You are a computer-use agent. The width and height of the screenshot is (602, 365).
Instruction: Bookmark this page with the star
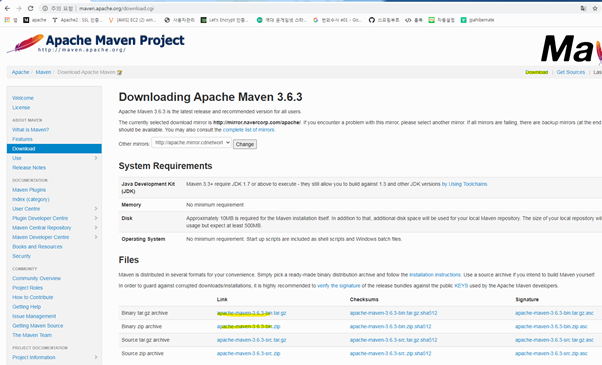click(595, 8)
